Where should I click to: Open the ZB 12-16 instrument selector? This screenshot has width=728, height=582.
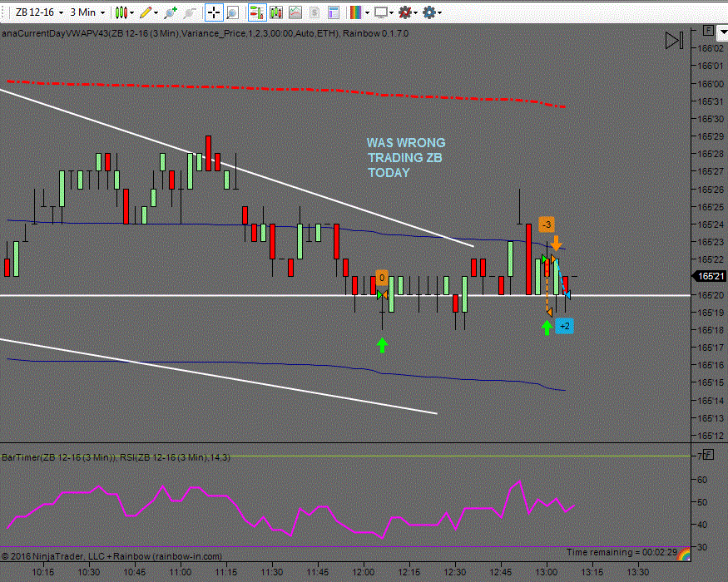(x=39, y=12)
